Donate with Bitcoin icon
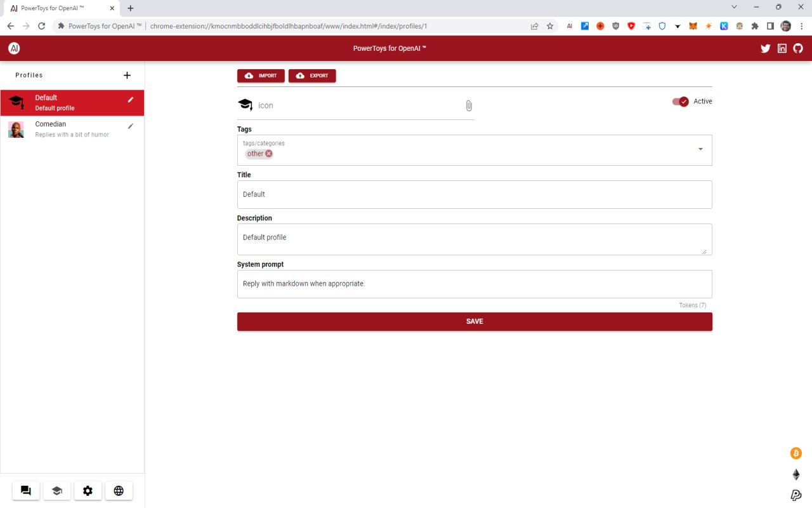The width and height of the screenshot is (812, 508). [796, 453]
